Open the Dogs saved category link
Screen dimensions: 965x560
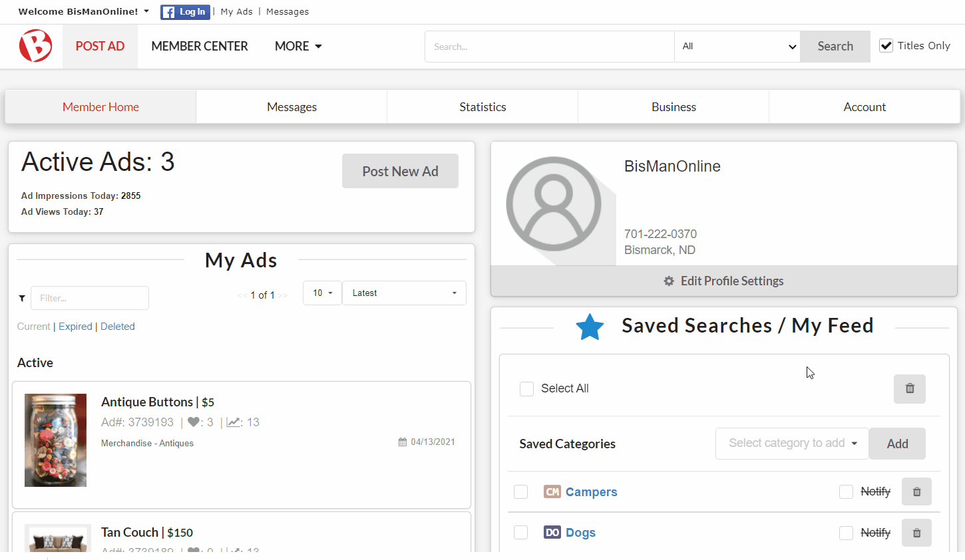[580, 533]
